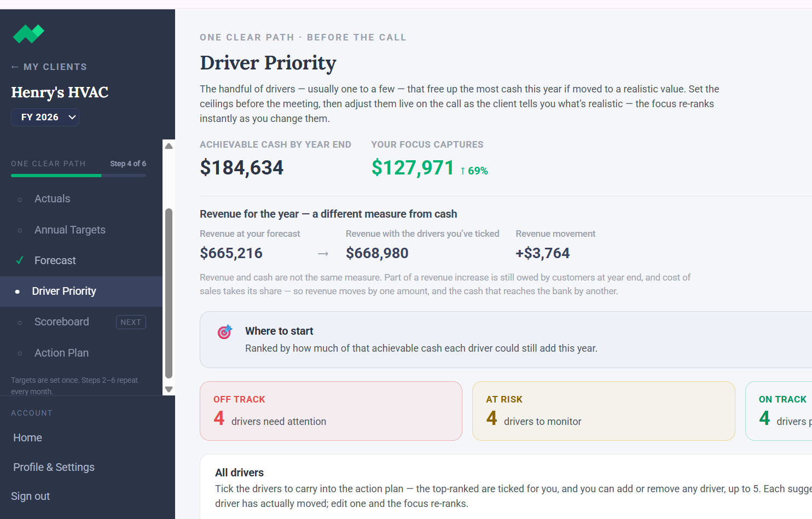The image size is (812, 519).
Task: Go to Home in Account section
Action: 28,438
